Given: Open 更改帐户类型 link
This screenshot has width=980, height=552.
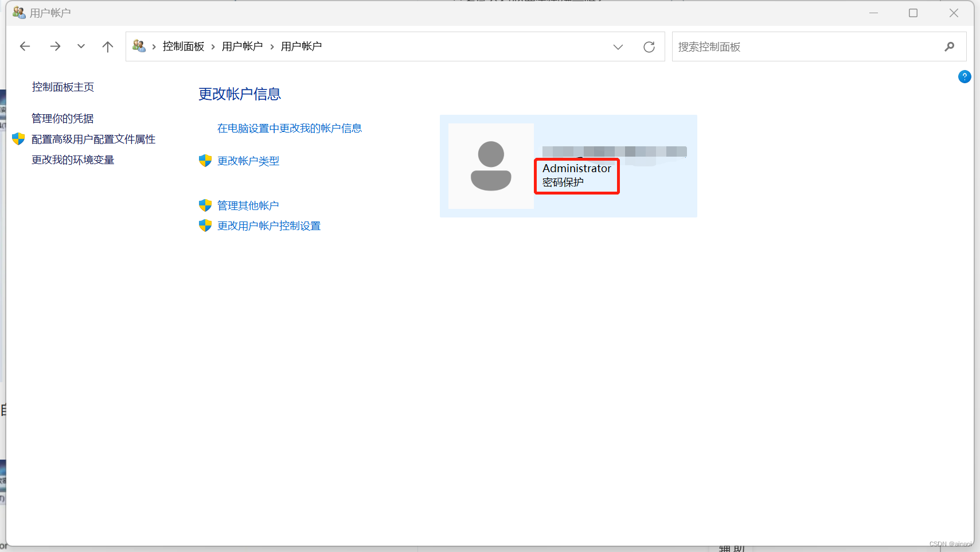Looking at the screenshot, I should click(x=248, y=161).
